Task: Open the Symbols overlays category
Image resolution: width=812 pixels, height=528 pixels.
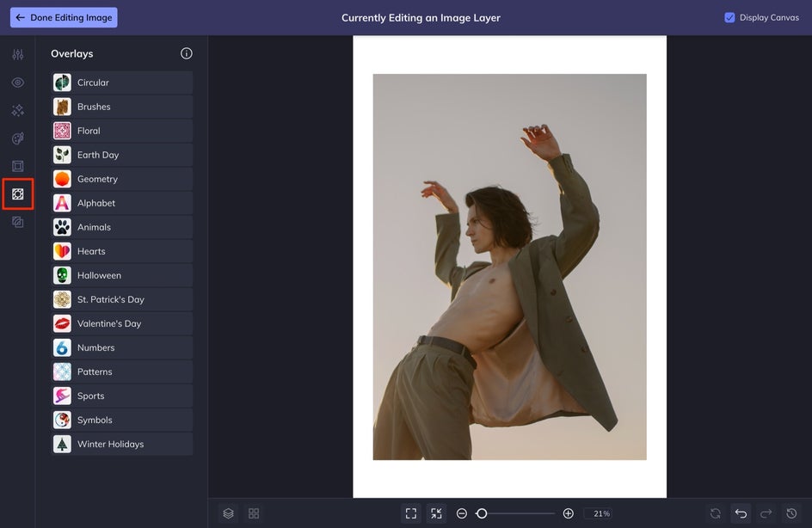Action: point(123,420)
